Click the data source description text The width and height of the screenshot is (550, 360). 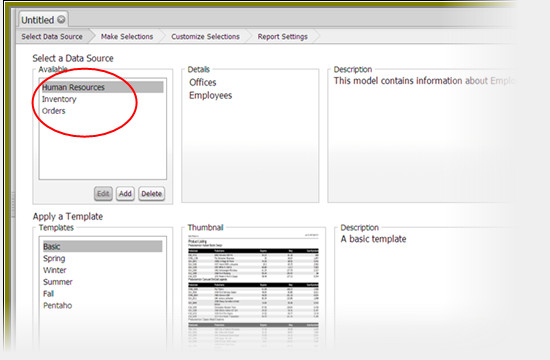424,81
